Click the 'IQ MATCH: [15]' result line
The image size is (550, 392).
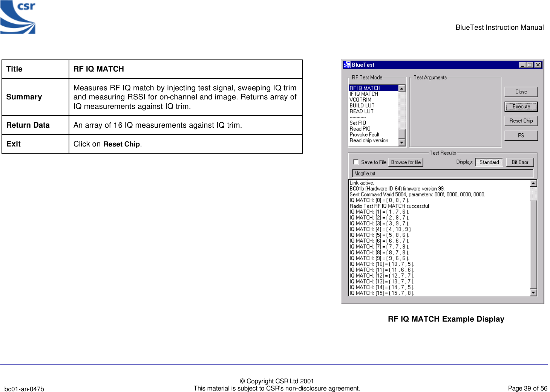(381, 293)
